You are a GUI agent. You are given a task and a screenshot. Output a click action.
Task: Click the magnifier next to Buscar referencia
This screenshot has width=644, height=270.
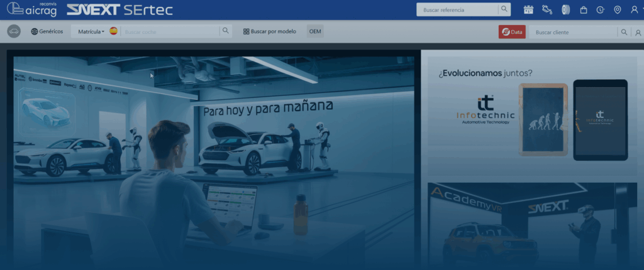(x=504, y=9)
